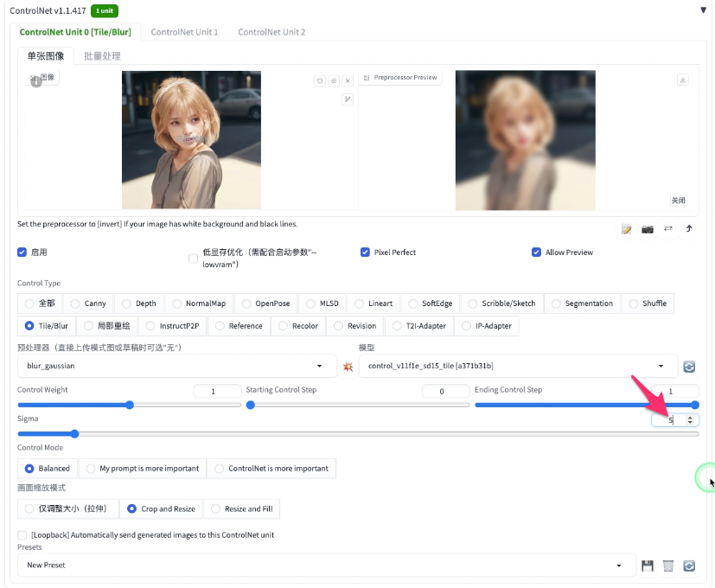Click Sigma stepper arrows
This screenshot has width=715, height=588.
(x=690, y=420)
